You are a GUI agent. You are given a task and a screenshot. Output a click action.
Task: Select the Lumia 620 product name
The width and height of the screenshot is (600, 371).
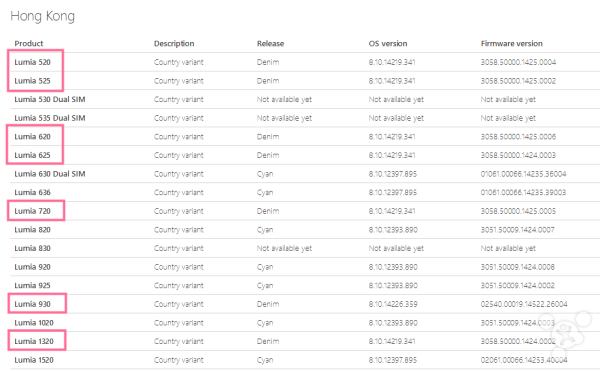pos(33,137)
